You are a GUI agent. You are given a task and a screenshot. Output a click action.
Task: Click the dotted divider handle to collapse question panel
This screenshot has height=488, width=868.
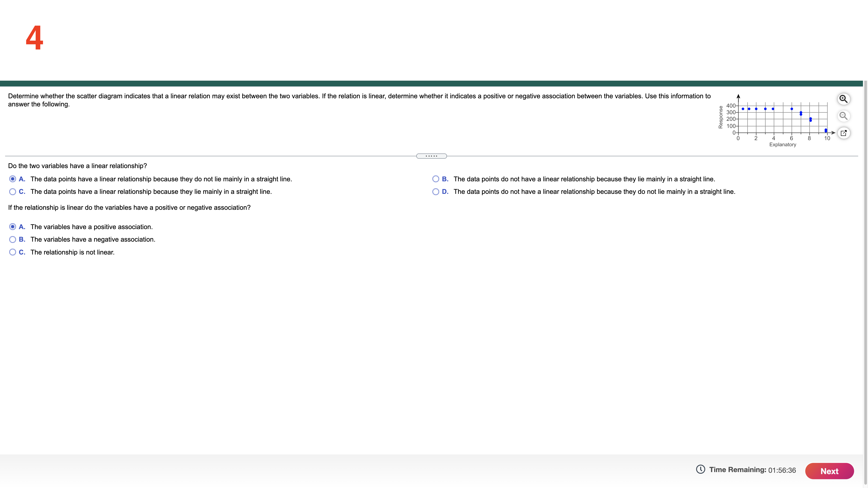pyautogui.click(x=432, y=156)
